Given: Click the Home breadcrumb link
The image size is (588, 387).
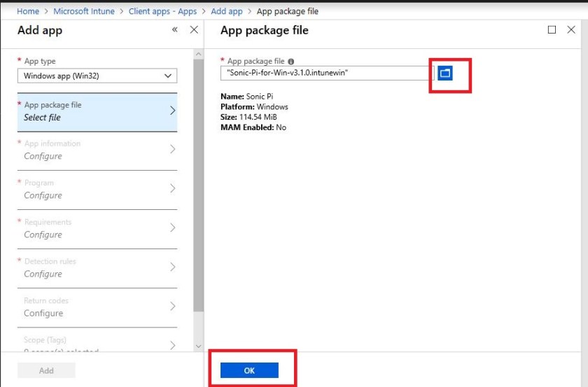Looking at the screenshot, I should [28, 12].
